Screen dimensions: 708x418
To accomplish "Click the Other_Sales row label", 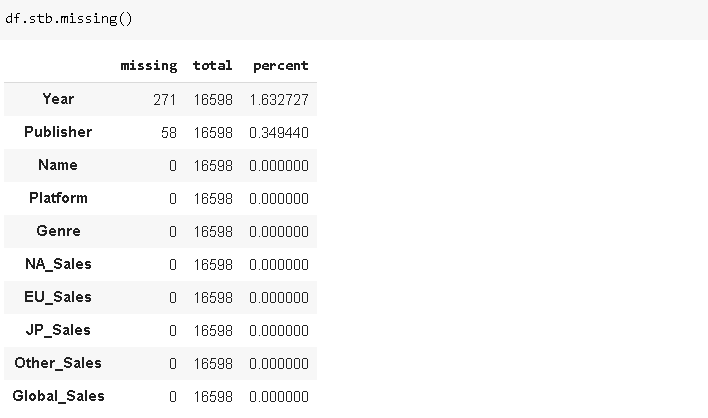I will 58,362.
